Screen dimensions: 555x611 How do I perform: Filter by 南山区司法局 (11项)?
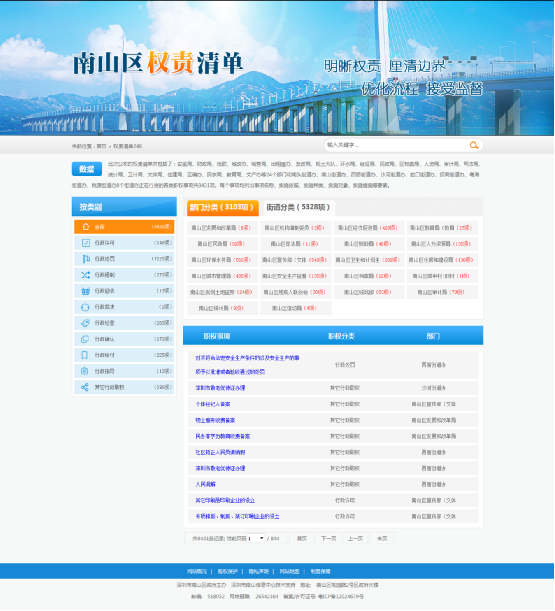click(296, 244)
